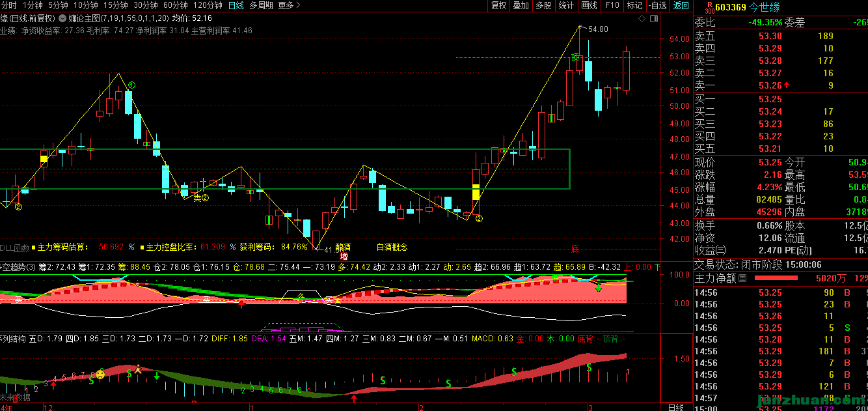Image resolution: width=868 pixels, height=411 pixels.
Task: Expand the 更多 timeframe options
Action: click(289, 6)
